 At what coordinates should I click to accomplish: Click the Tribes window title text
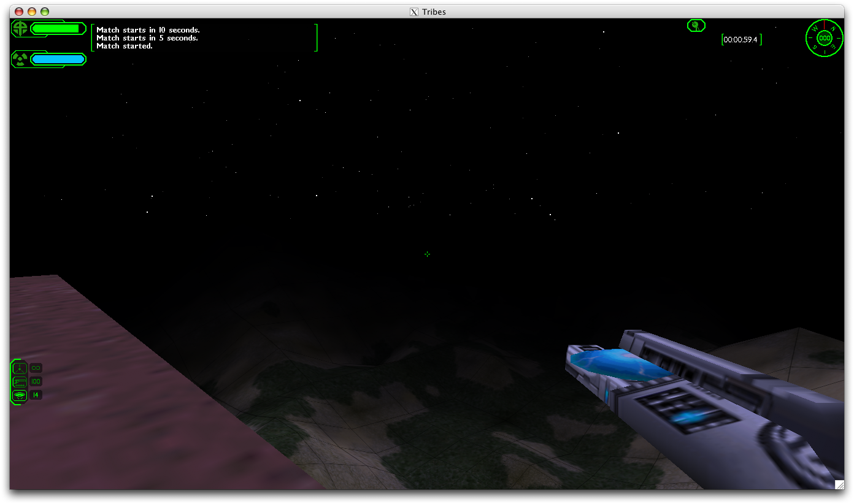pos(434,12)
